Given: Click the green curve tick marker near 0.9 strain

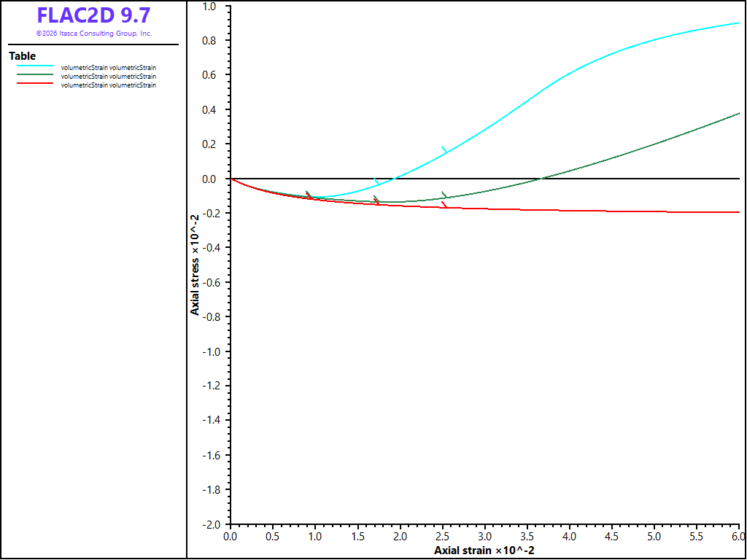Looking at the screenshot, I should coord(309,194).
